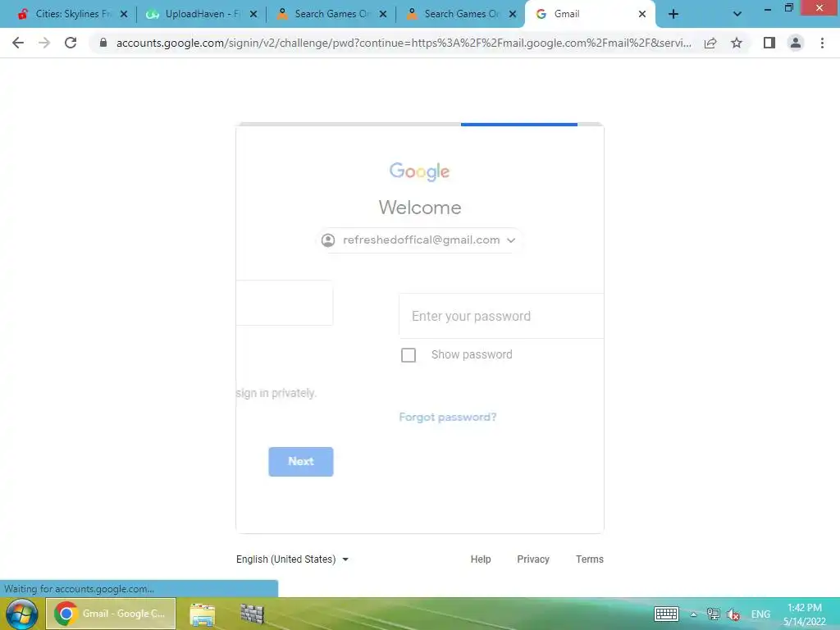Open the Help link
Screen dimensions: 840x630
click(481, 559)
